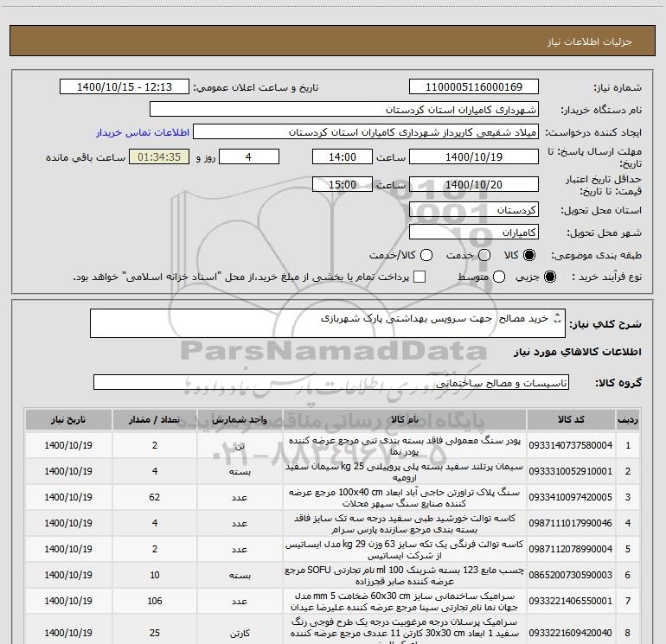Image resolution: width=666 pixels, height=644 pixels.
Task: Click the نام کالا column header
Action: [405, 419]
